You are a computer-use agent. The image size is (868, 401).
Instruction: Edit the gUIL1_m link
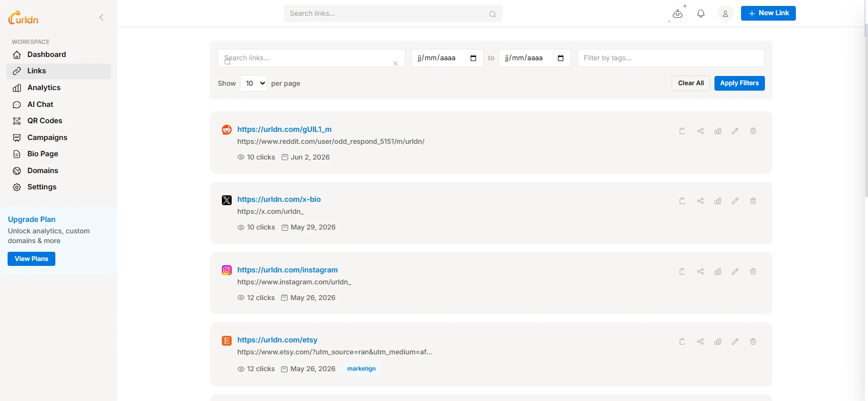point(735,131)
